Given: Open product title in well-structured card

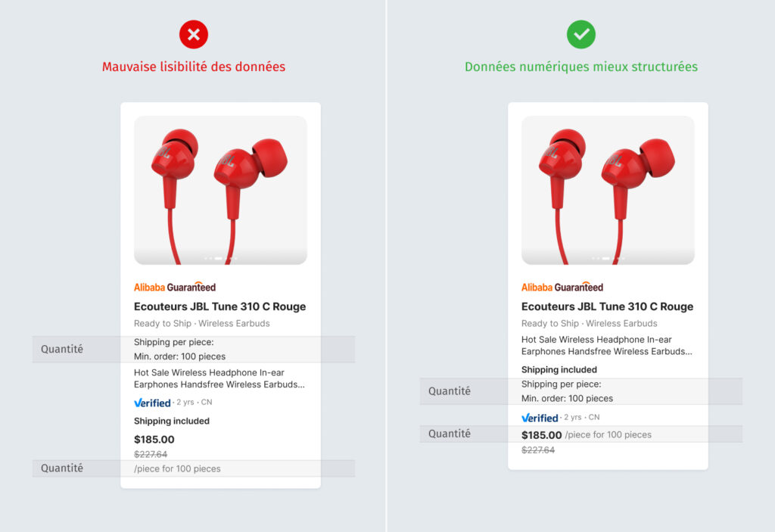Looking at the screenshot, I should click(x=607, y=306).
